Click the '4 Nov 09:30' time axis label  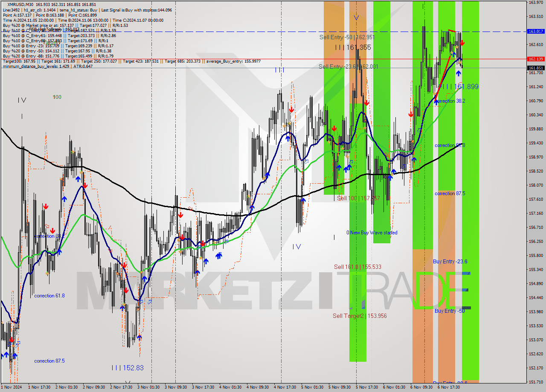click(x=258, y=387)
